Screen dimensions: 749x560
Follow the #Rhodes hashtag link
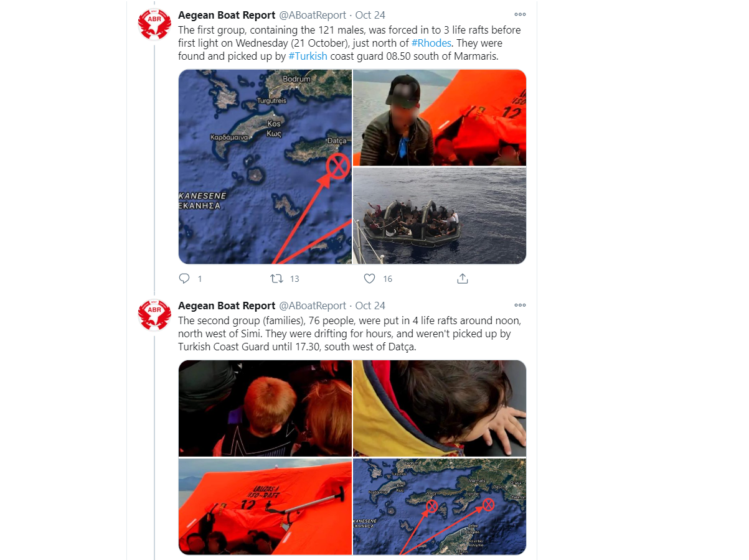coord(431,43)
